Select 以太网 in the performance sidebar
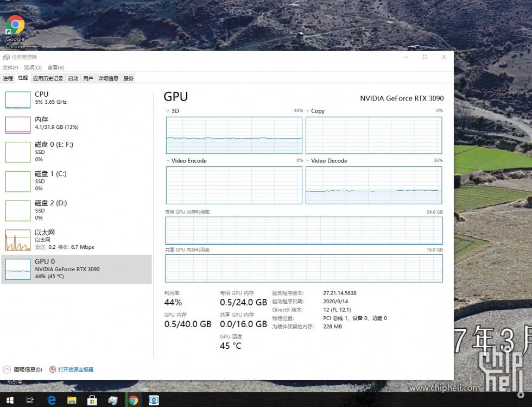532x407 pixels. click(77, 240)
